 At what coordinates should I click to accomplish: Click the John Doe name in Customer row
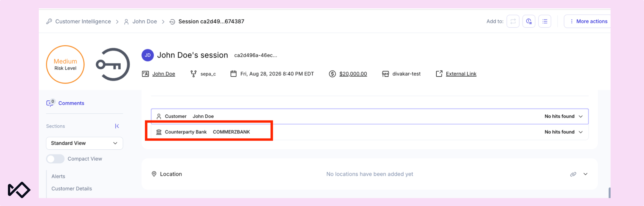[203, 116]
